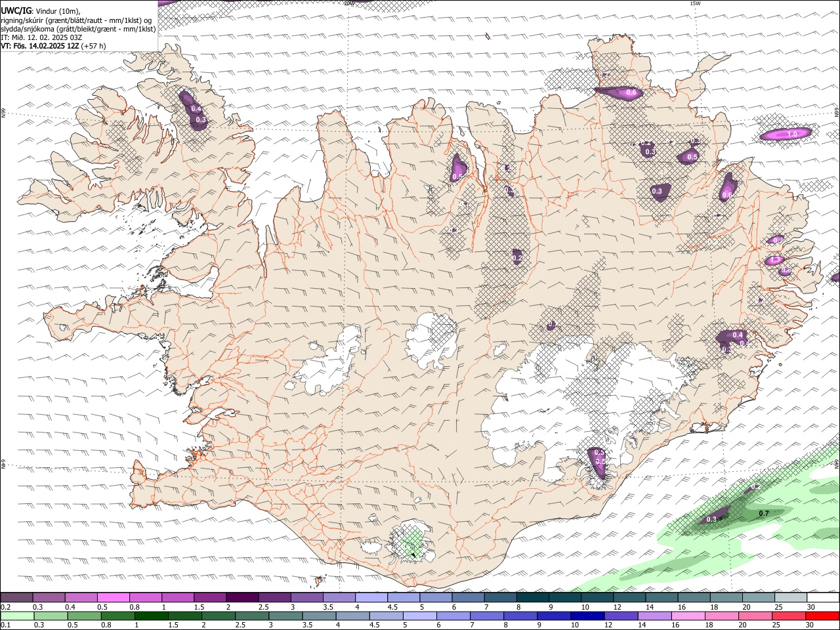Click the white Hofsjökull glacier area in central Iceland
This screenshot has height=630, width=840.
(x=431, y=341)
